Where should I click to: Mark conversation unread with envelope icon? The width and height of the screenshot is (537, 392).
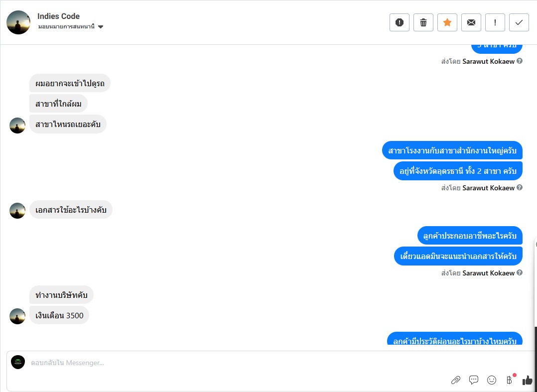point(471,22)
